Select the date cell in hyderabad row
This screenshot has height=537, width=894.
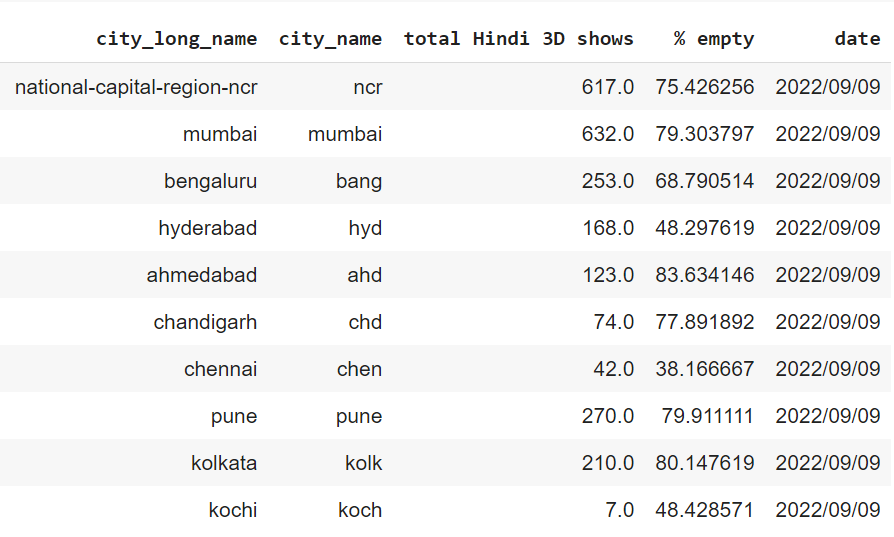pos(828,228)
